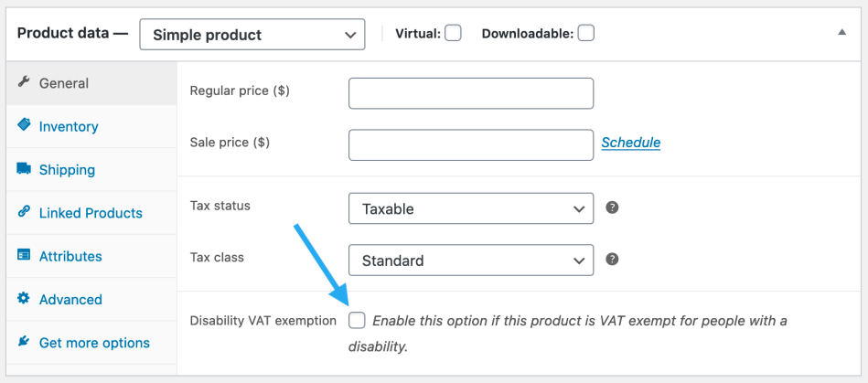Switch to the Inventory tab
This screenshot has width=868, height=383.
click(x=69, y=126)
